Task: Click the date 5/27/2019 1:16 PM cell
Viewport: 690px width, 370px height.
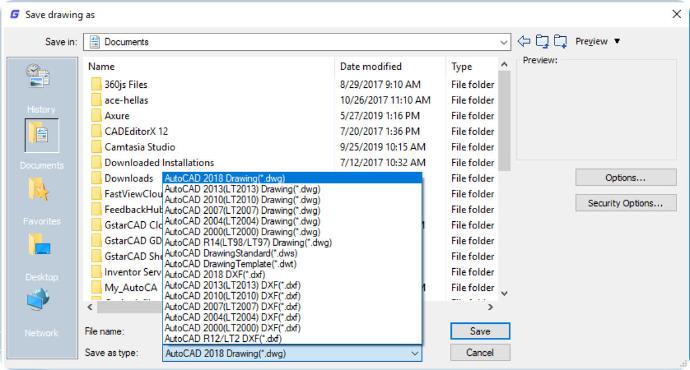Action: click(x=380, y=116)
